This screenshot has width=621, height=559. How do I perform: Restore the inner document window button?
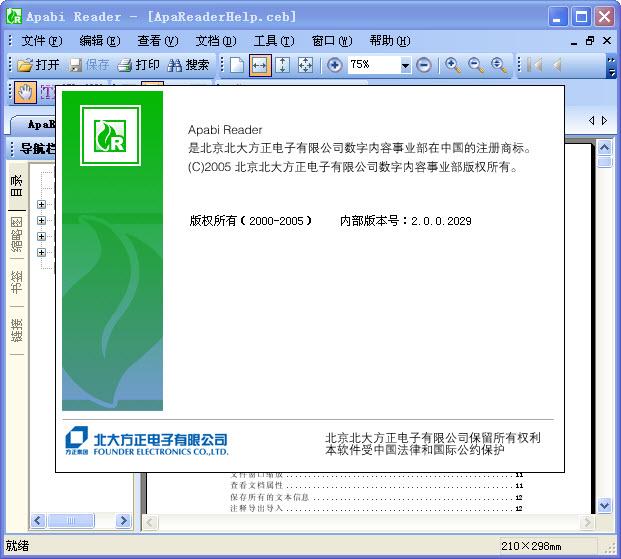coord(590,40)
